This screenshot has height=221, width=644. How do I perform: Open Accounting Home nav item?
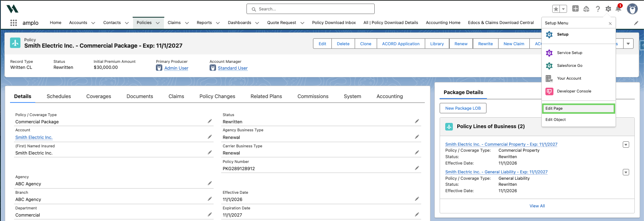pyautogui.click(x=443, y=23)
